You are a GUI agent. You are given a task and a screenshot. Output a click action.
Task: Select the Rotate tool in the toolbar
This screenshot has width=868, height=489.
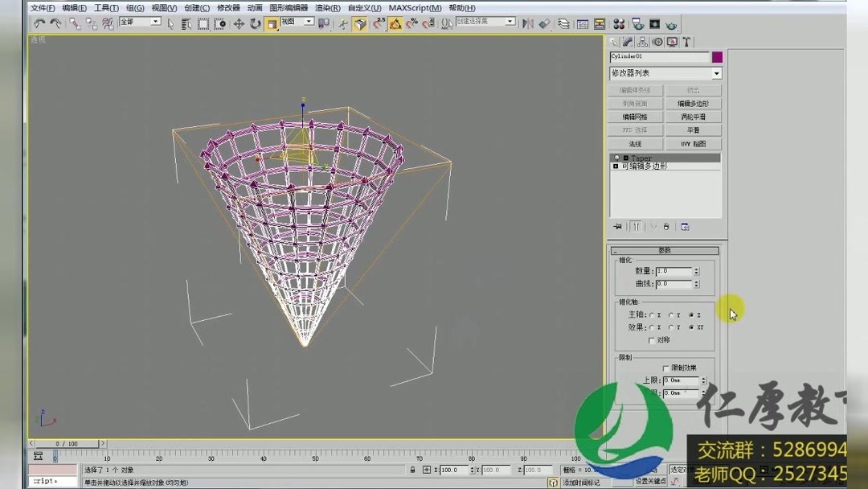(254, 23)
